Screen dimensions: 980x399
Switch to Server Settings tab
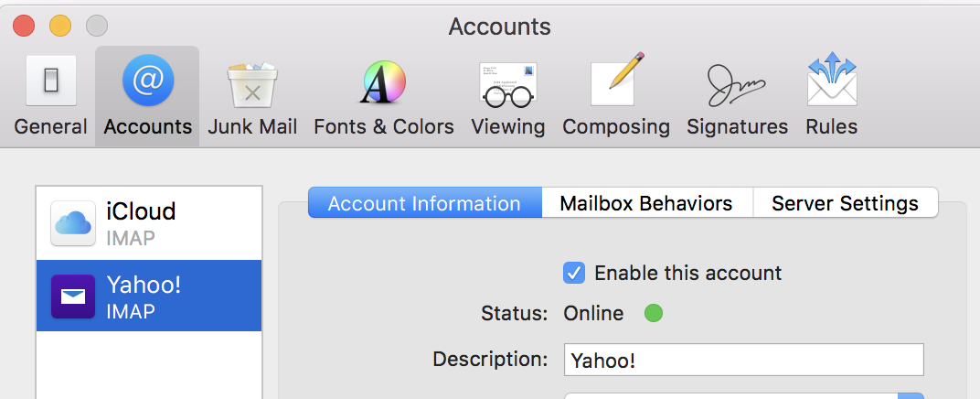tap(845, 203)
